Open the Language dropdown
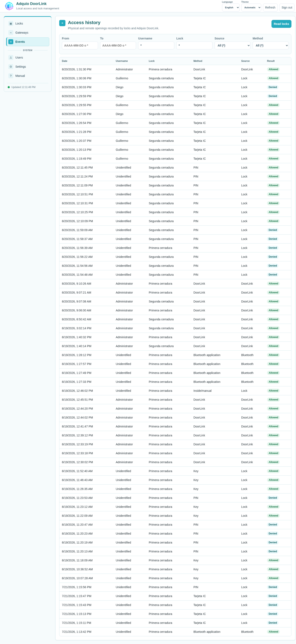 pyautogui.click(x=231, y=8)
